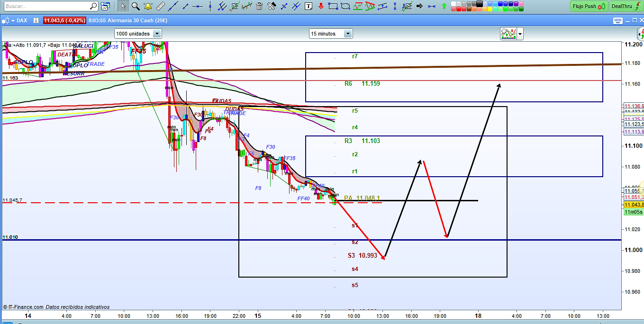
Task: Select the ruler measurement tool
Action: point(160,6)
